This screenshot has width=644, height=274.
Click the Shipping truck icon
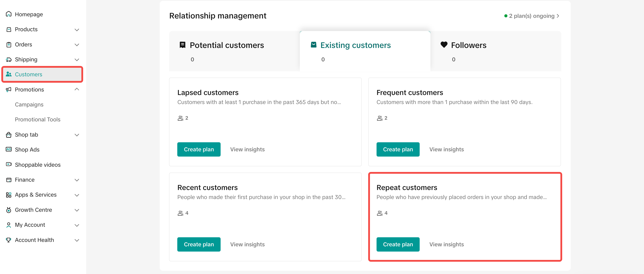pos(9,60)
